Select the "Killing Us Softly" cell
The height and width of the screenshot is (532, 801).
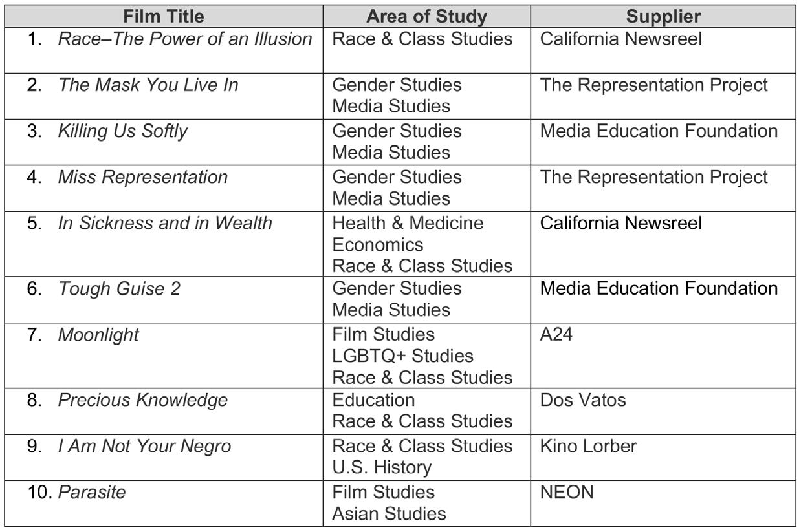(123, 131)
